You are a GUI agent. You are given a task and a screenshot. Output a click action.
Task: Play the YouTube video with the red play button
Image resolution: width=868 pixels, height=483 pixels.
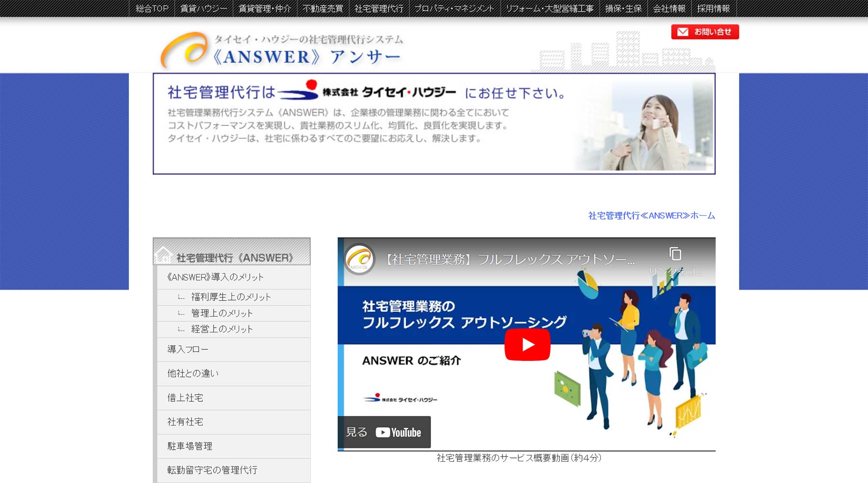(x=527, y=345)
